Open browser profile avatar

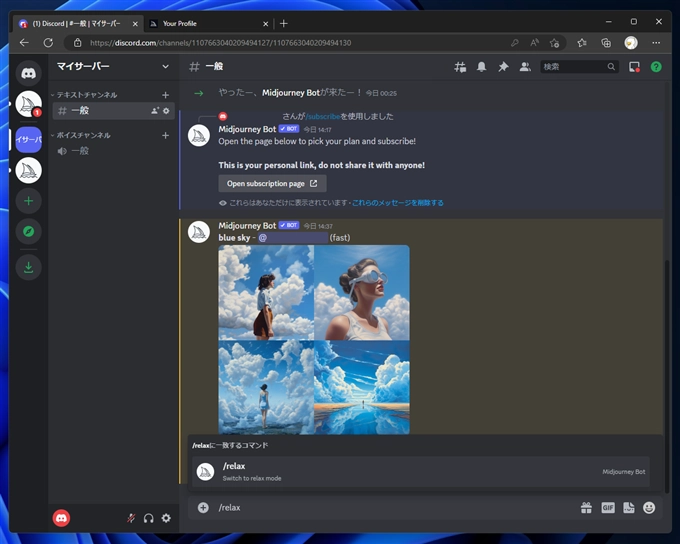tap(631, 43)
